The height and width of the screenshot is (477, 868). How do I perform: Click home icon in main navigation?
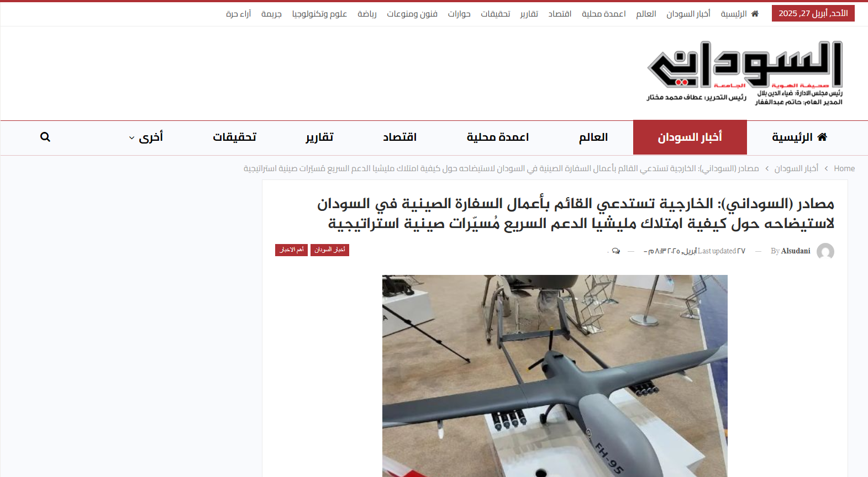[822, 137]
